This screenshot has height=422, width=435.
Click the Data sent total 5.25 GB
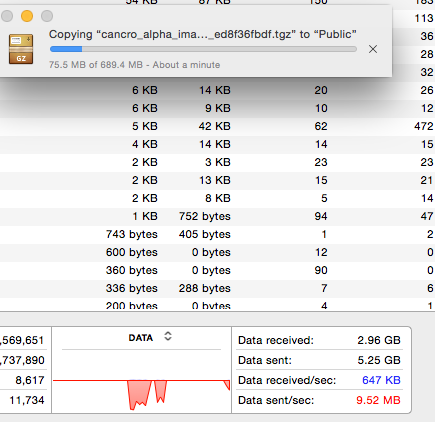379,360
